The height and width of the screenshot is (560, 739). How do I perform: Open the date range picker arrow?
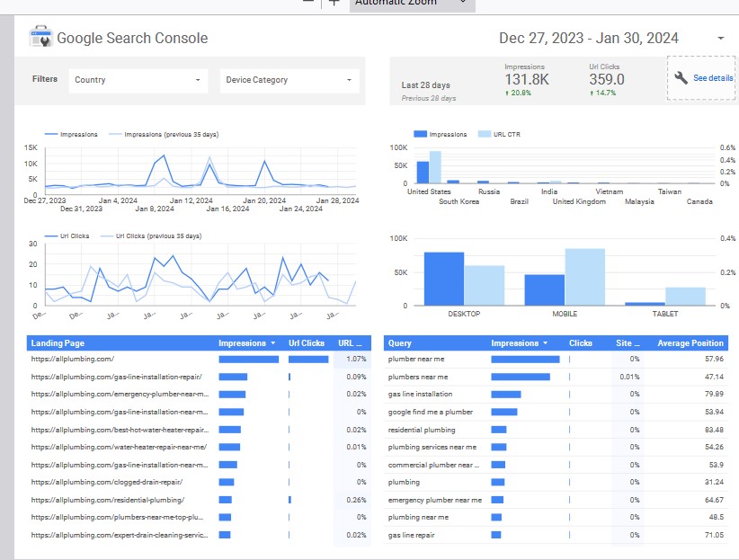pyautogui.click(x=720, y=38)
